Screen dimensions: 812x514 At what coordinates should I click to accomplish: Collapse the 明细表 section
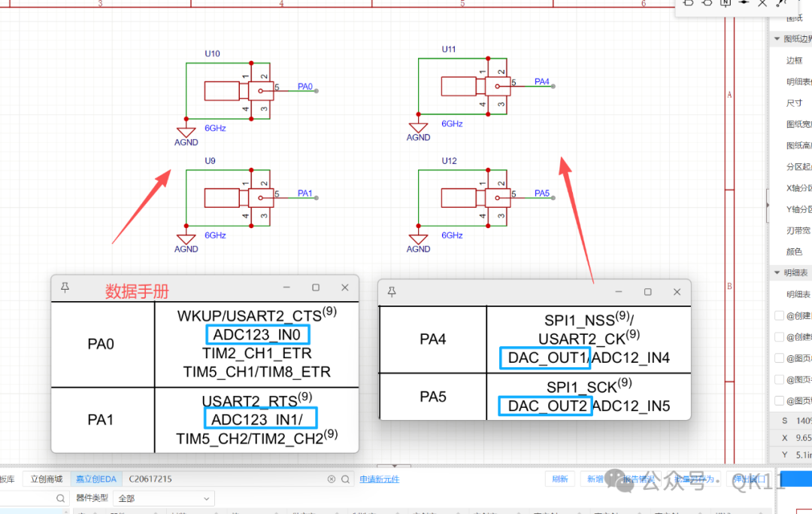(x=777, y=272)
